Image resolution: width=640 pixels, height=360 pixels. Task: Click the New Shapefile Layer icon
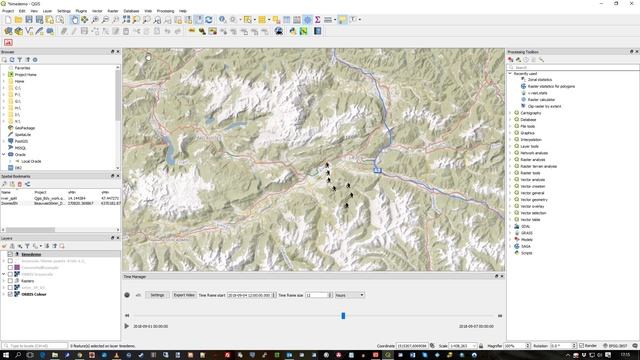pos(29,31)
